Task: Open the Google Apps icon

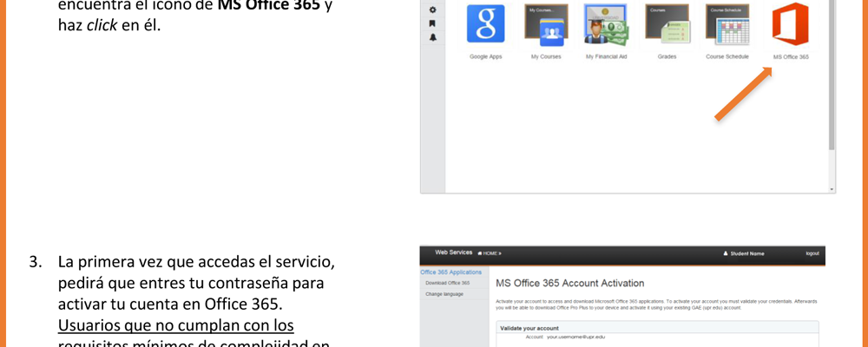Action: tap(485, 23)
